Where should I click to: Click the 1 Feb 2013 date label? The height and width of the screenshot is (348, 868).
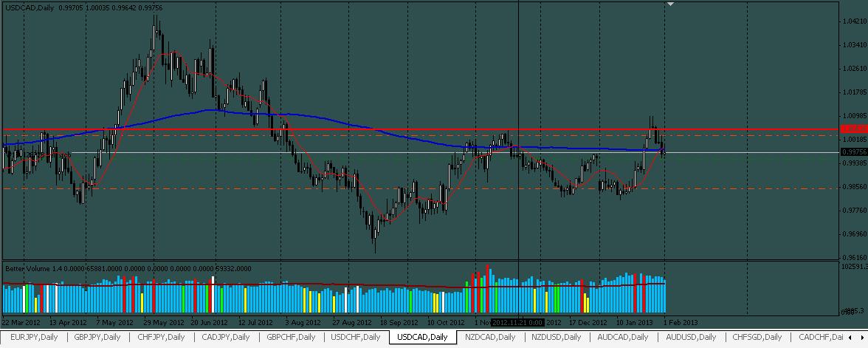tap(681, 322)
